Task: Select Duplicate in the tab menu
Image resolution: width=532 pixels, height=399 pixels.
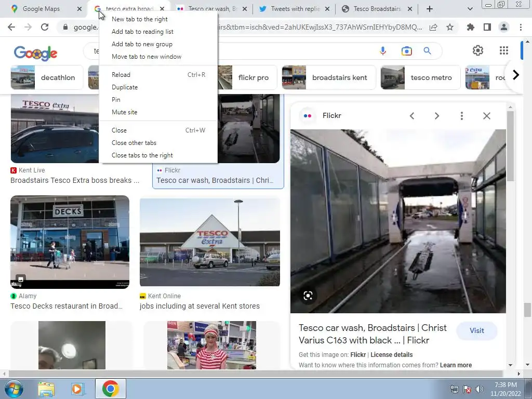Action: [x=158, y=87]
